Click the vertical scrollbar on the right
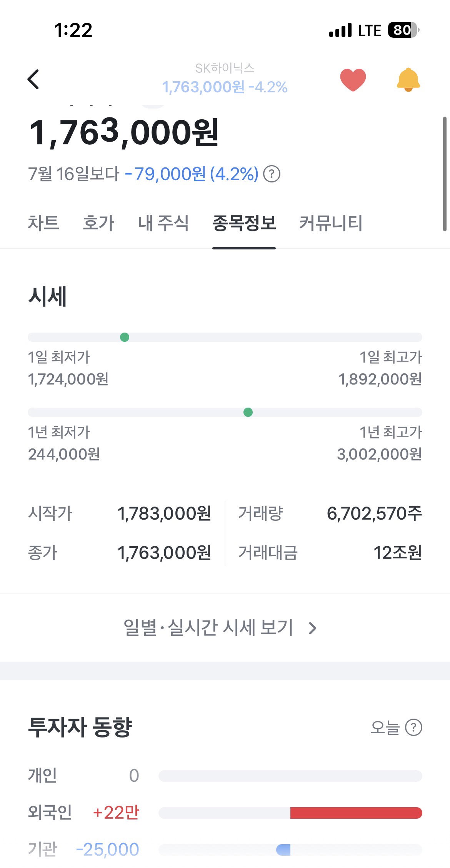450x868 pixels. coord(445,174)
